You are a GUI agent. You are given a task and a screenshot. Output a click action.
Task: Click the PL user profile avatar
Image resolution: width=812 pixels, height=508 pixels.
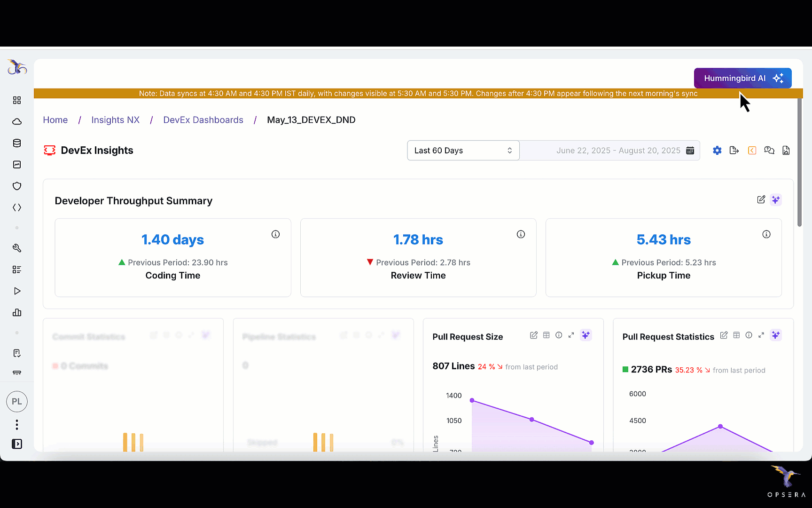[17, 402]
